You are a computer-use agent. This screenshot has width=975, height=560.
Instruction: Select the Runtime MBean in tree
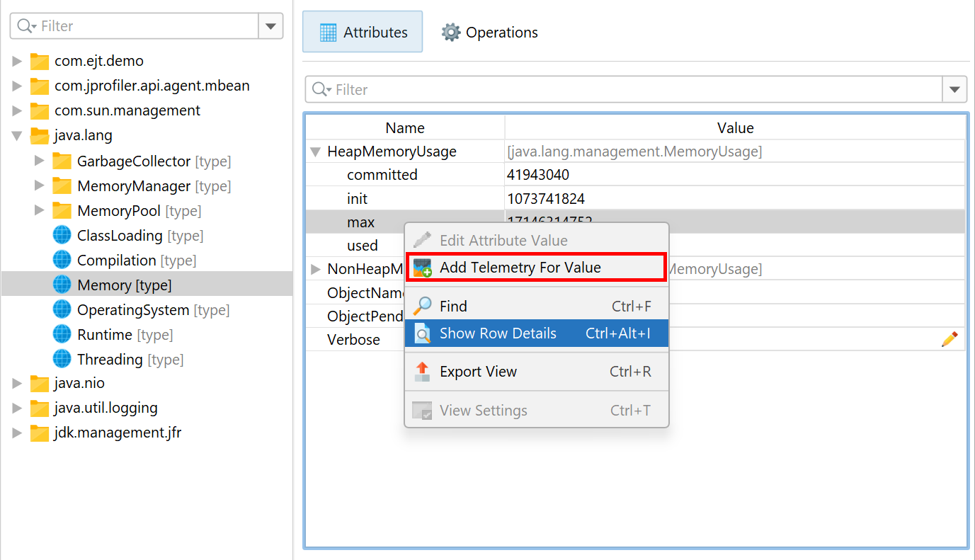[104, 334]
